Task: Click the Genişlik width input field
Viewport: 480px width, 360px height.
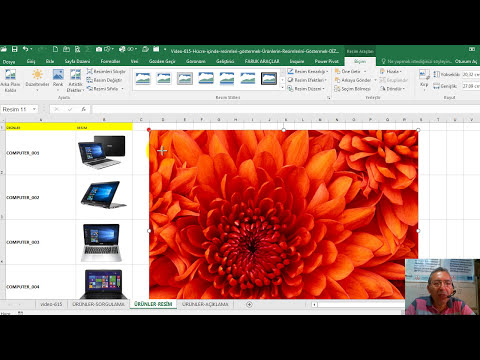Action: tap(471, 86)
